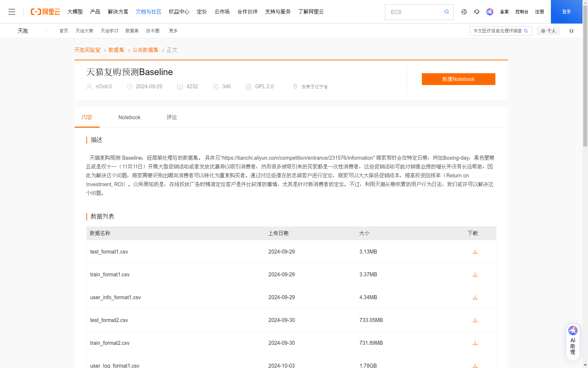Click 首页 in Tianchi navigation
The height and width of the screenshot is (368, 588).
click(64, 31)
